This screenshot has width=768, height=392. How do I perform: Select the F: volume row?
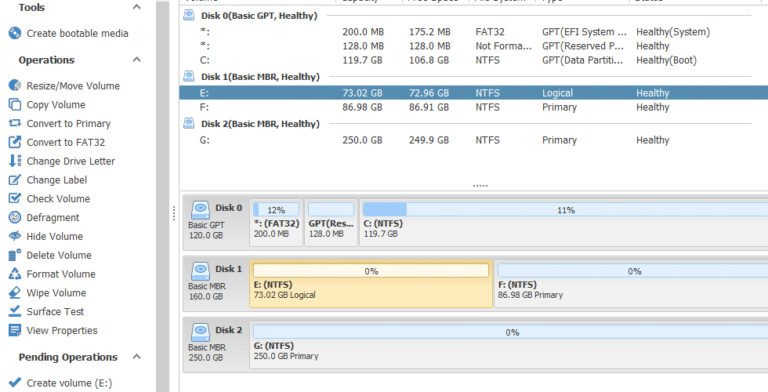point(474,107)
